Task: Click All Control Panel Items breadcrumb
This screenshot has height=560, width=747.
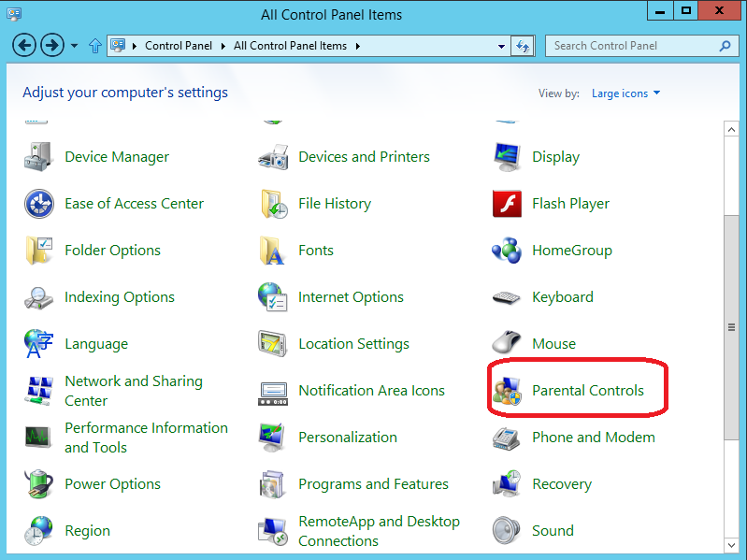Action: tap(290, 46)
